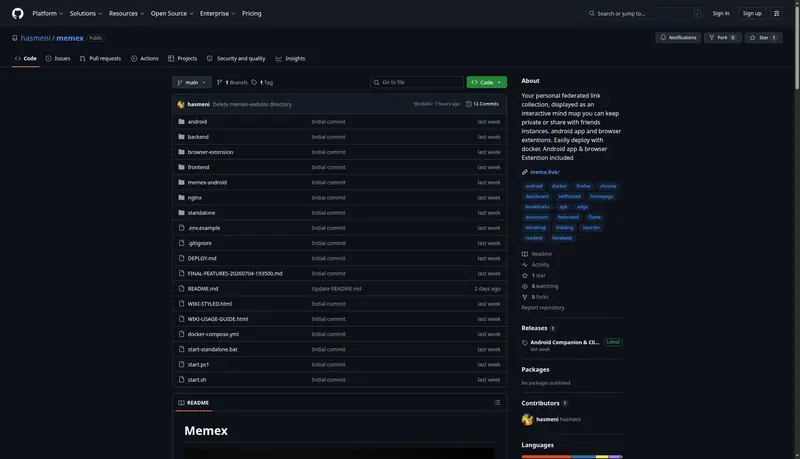Click the docker topic tag
Screen dimensions: 800x459
point(559,186)
